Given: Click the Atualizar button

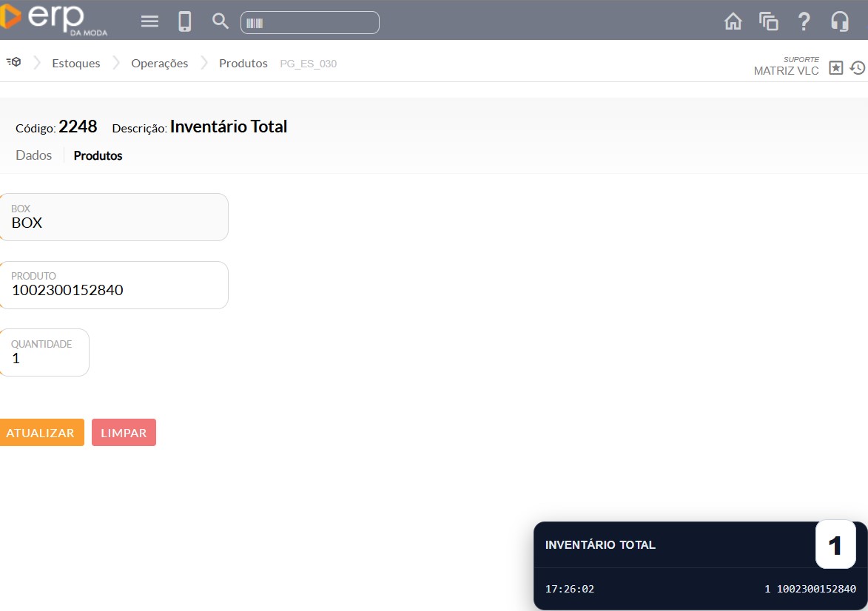Looking at the screenshot, I should point(41,433).
